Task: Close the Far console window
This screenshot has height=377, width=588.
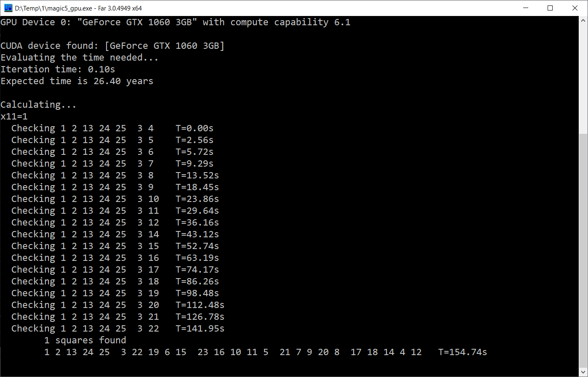Action: click(575, 8)
